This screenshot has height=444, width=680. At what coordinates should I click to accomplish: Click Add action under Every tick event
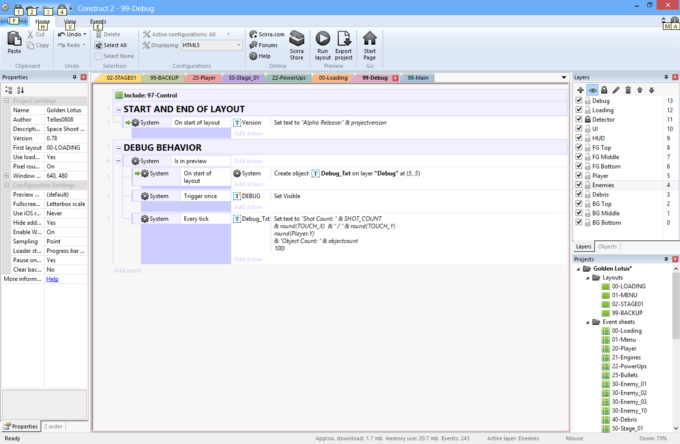pos(248,259)
